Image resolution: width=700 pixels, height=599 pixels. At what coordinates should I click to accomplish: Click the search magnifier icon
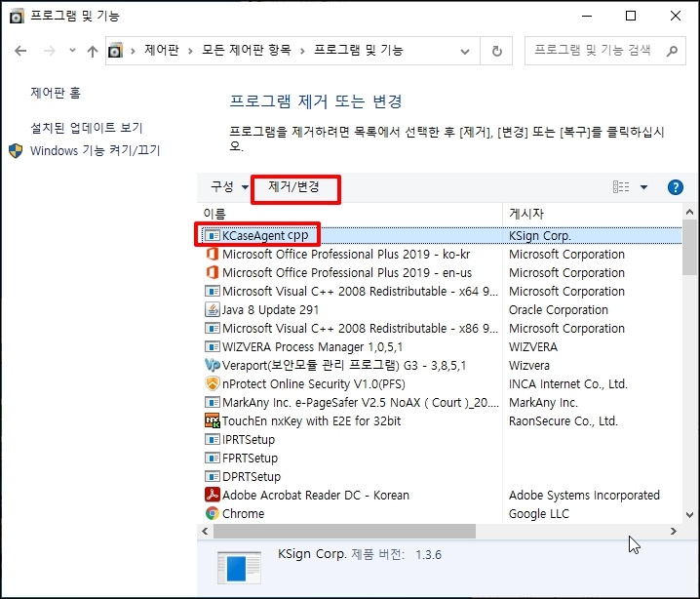(x=672, y=51)
